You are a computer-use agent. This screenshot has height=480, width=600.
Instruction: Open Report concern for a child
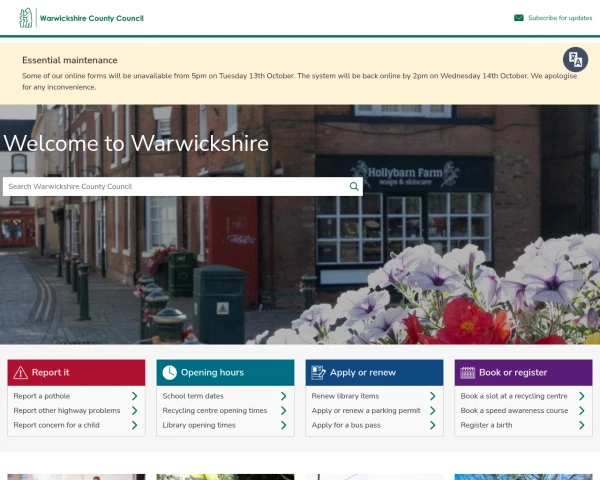(56, 425)
